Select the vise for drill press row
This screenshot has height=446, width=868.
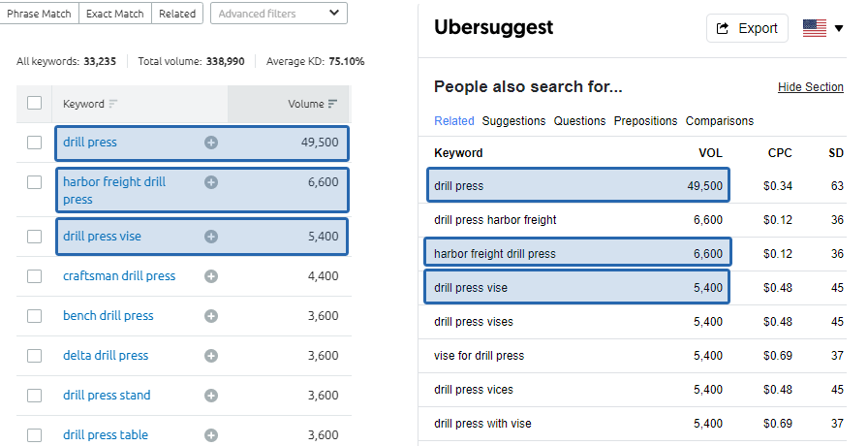click(633, 356)
